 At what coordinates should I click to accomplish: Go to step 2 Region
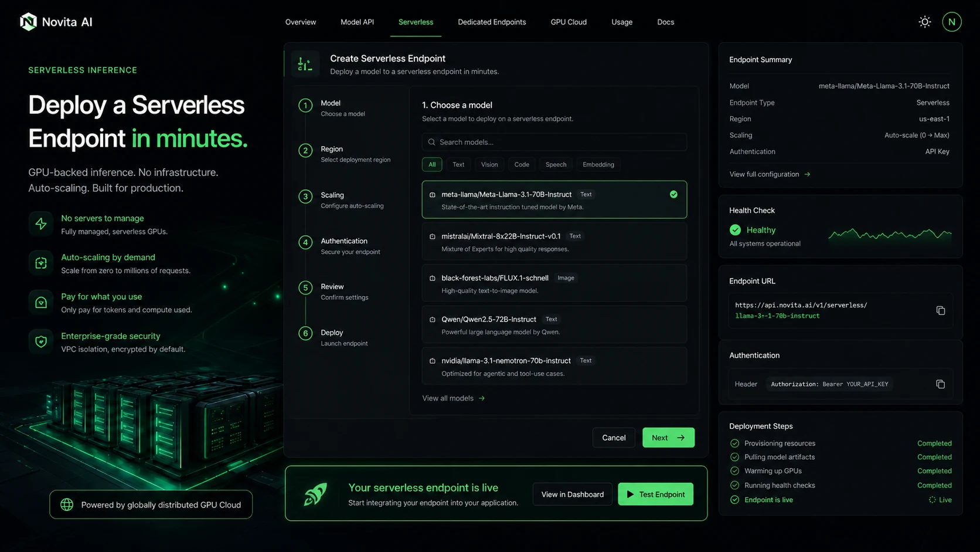(345, 154)
